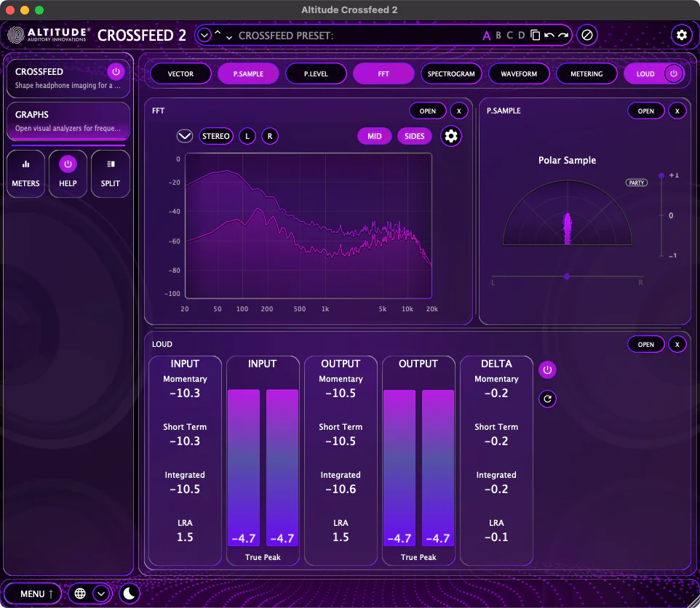Click OPEN on the LOUD panel
Screen dimensions: 700x608
(x=645, y=345)
